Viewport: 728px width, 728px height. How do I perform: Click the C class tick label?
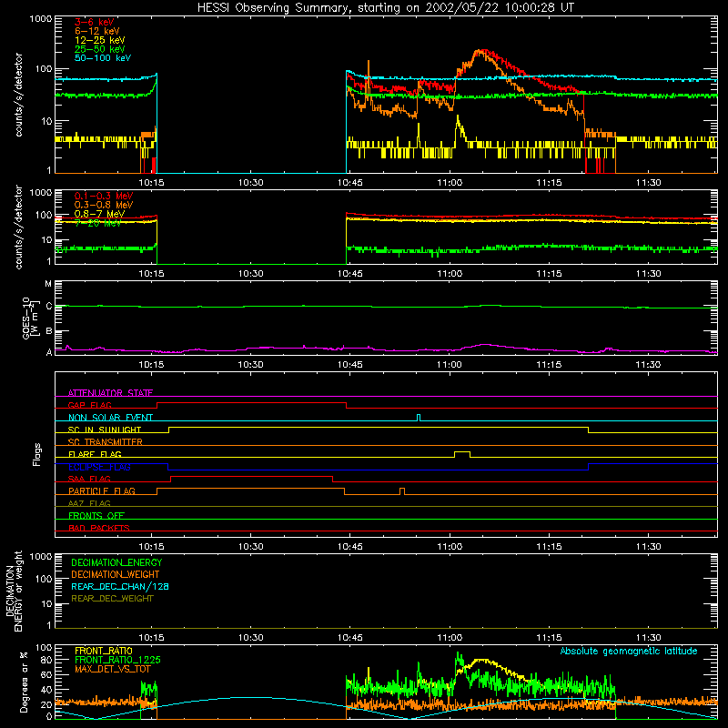[x=49, y=307]
